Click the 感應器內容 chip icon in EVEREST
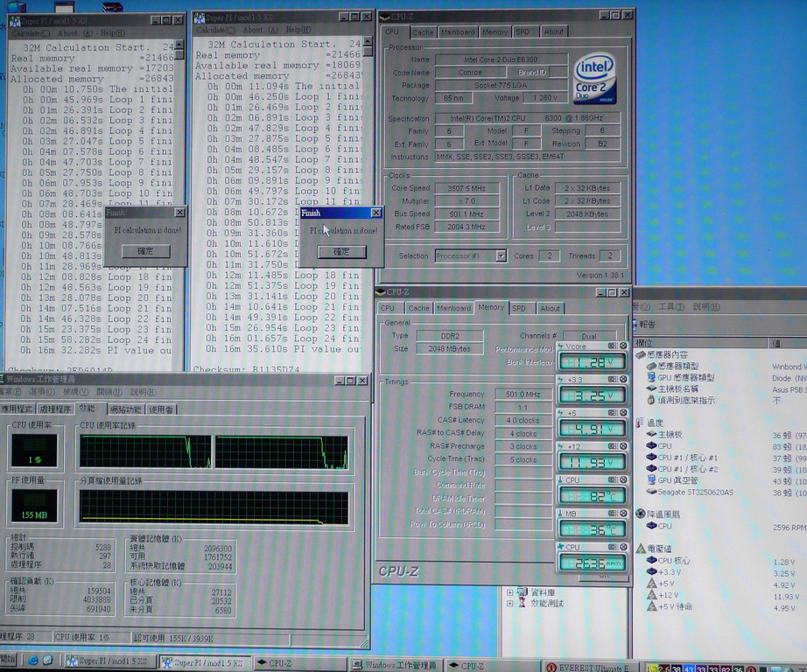 click(x=641, y=354)
